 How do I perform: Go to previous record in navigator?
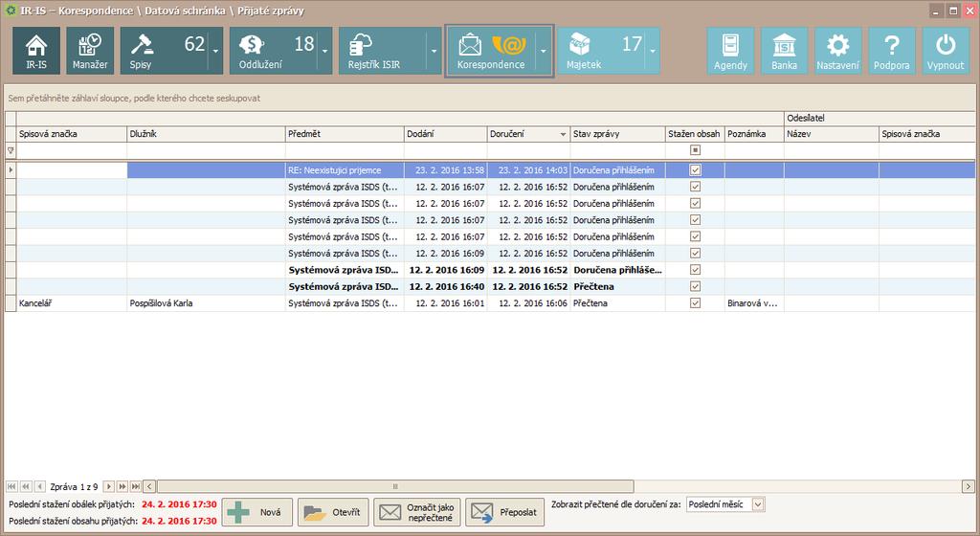pos(40,486)
